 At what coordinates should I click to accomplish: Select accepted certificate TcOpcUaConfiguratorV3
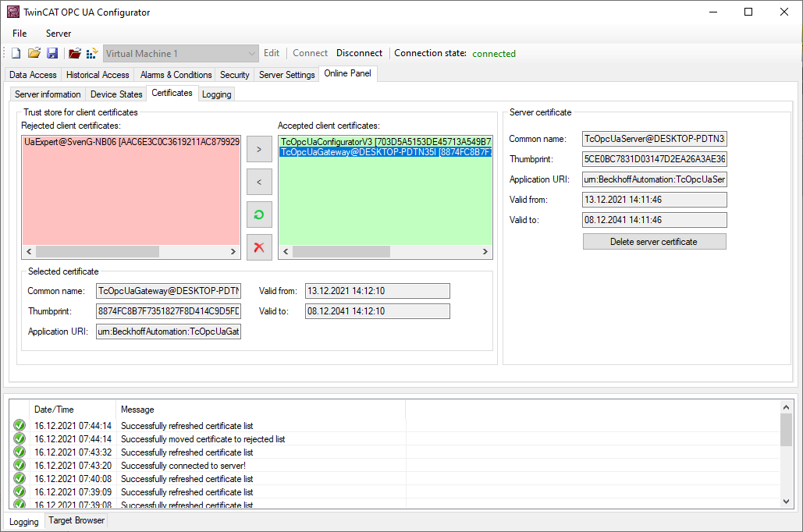pyautogui.click(x=386, y=142)
